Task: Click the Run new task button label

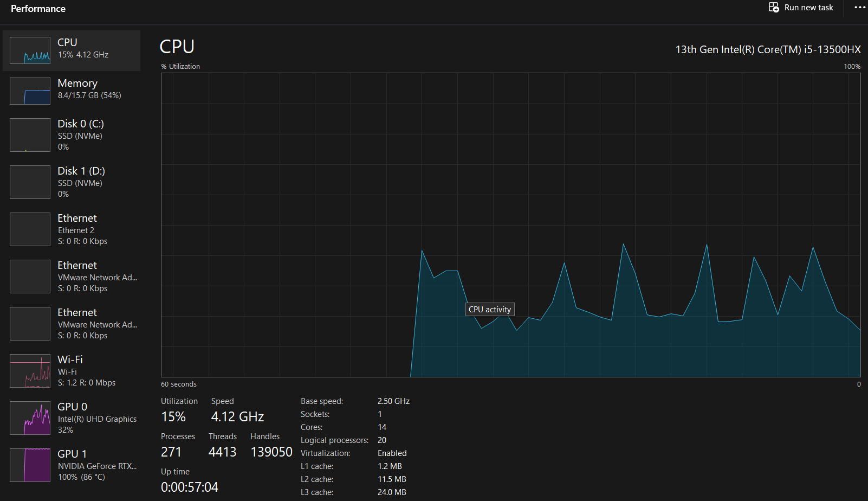Action: point(809,8)
